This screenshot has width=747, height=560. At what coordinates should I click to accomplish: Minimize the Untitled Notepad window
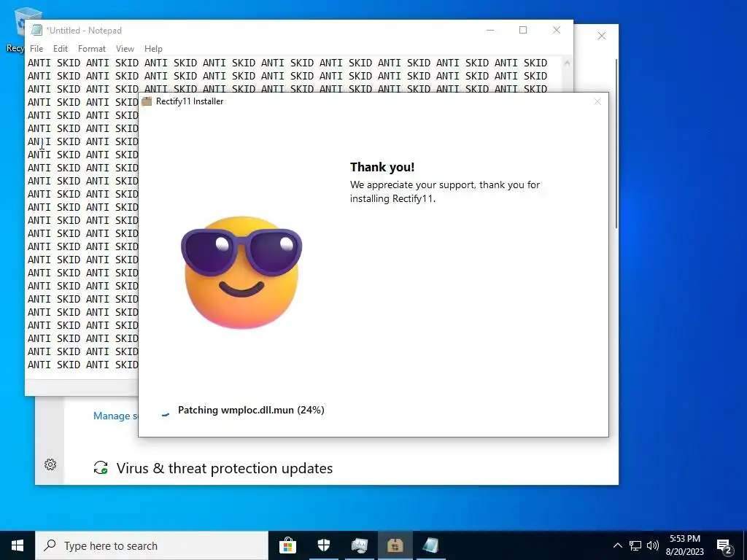tap(490, 30)
